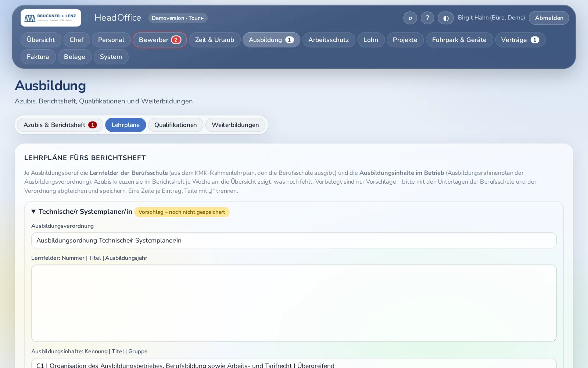588x368 pixels.
Task: Open the Weiterbildungen tab
Action: pos(235,125)
